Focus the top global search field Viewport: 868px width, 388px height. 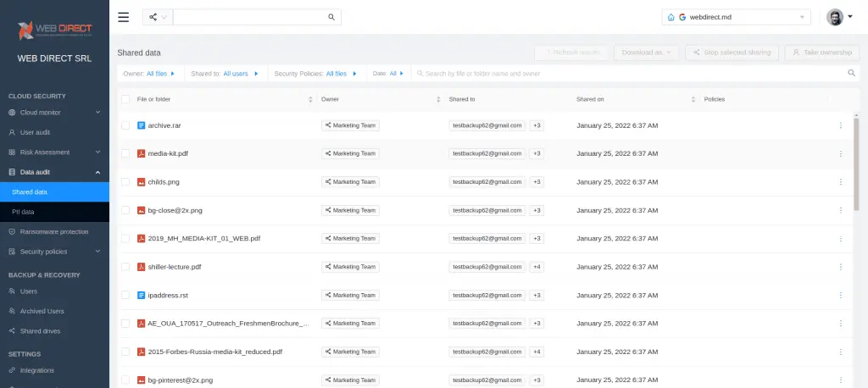click(249, 17)
